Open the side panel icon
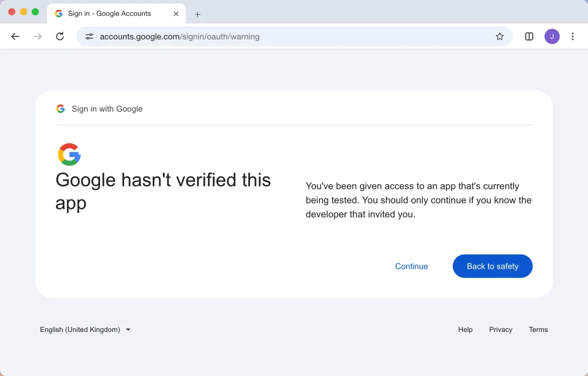 point(529,36)
